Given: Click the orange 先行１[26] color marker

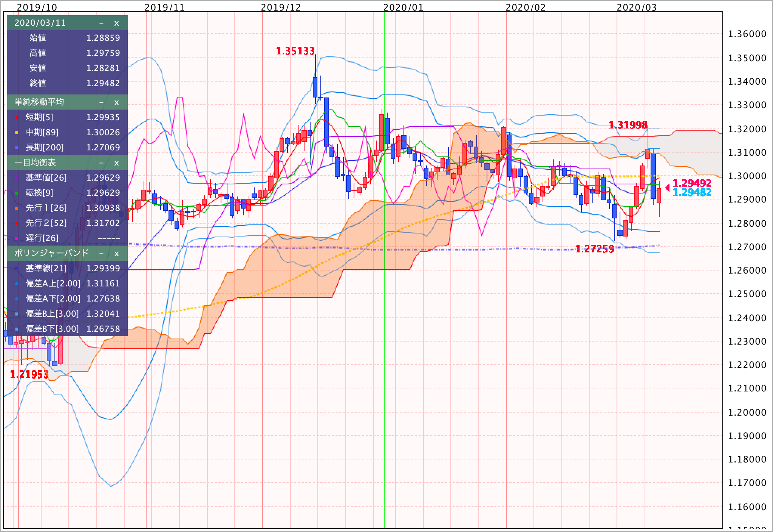Looking at the screenshot, I should coord(16,209).
